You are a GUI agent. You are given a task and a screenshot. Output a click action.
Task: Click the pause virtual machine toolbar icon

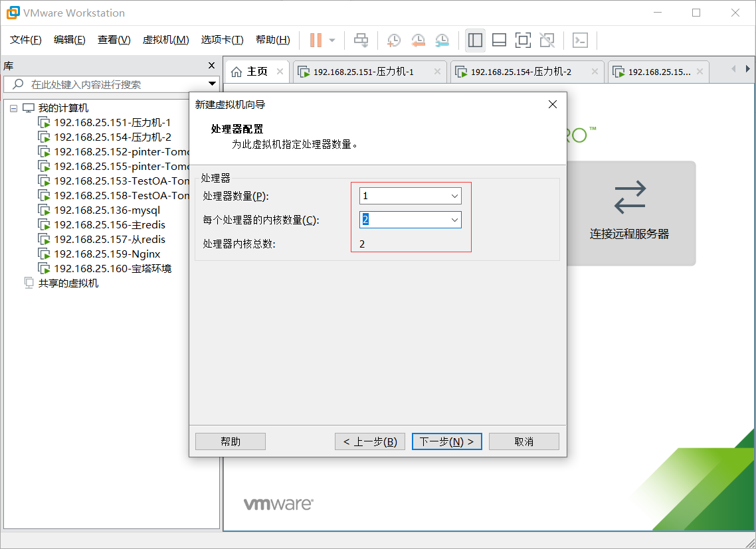[316, 40]
